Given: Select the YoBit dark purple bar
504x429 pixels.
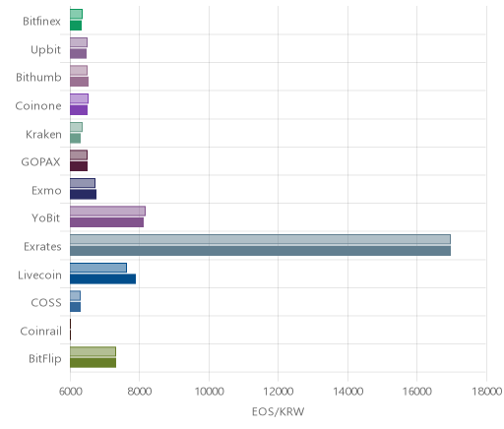Looking at the screenshot, I should coord(106,222).
